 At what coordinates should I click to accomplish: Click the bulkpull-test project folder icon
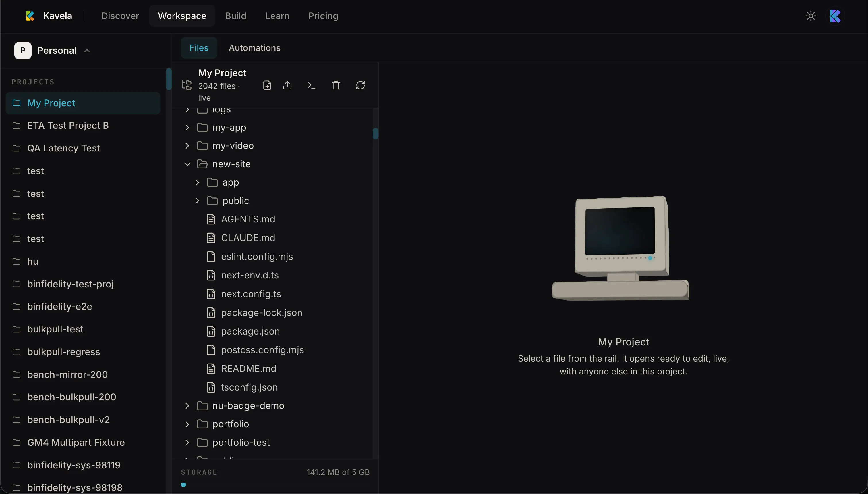(x=16, y=329)
